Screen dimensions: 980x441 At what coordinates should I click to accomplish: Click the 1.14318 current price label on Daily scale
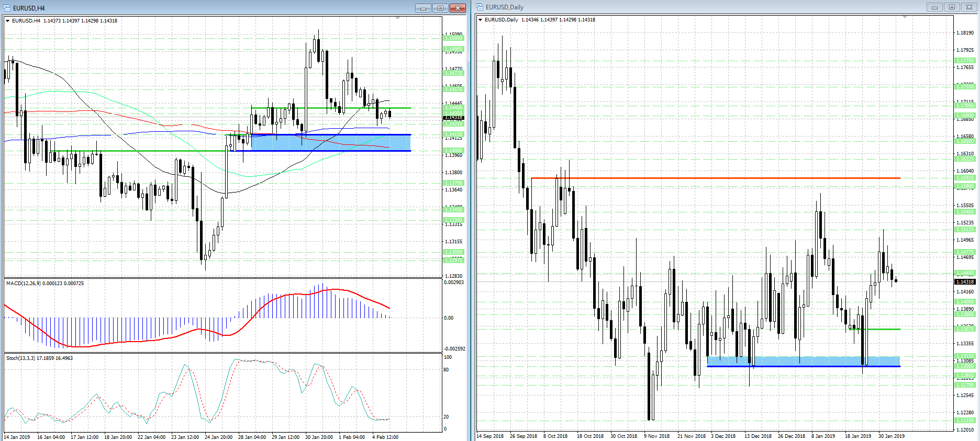(964, 282)
